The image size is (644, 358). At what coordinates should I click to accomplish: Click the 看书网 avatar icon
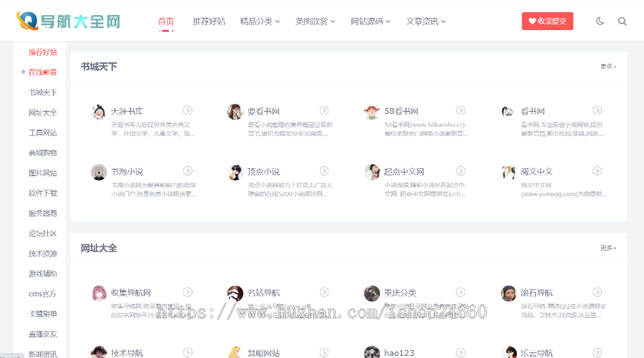tap(509, 112)
